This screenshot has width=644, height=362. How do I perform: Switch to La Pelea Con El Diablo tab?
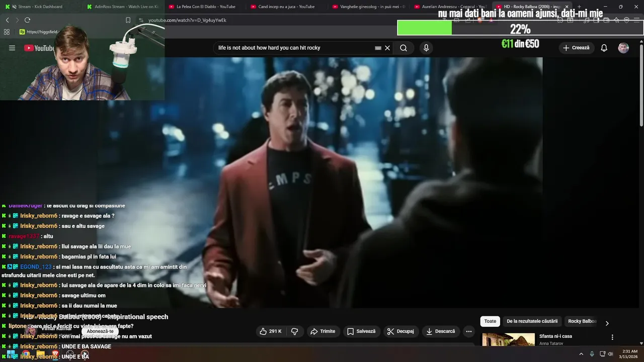tap(204, 7)
